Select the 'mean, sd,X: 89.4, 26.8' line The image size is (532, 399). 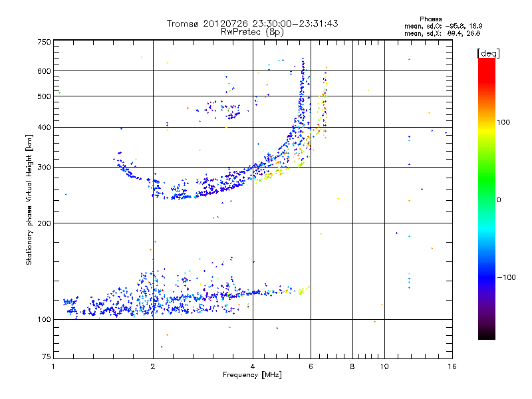pos(442,33)
